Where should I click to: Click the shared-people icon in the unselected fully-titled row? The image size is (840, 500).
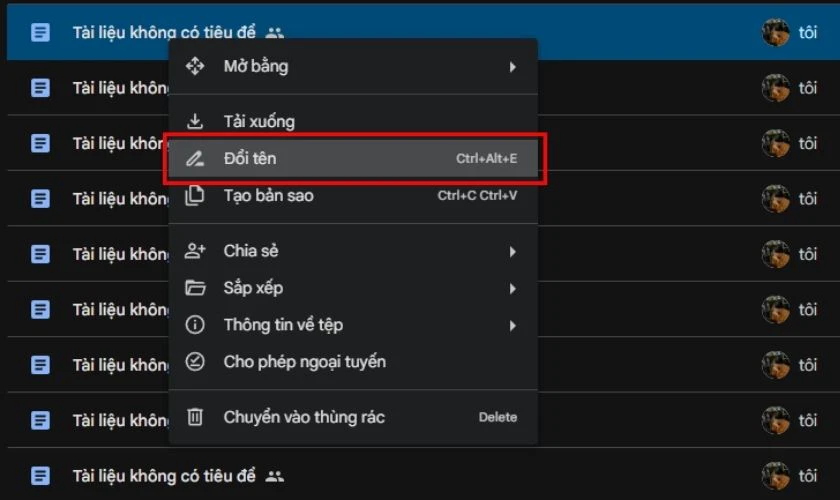(x=274, y=476)
